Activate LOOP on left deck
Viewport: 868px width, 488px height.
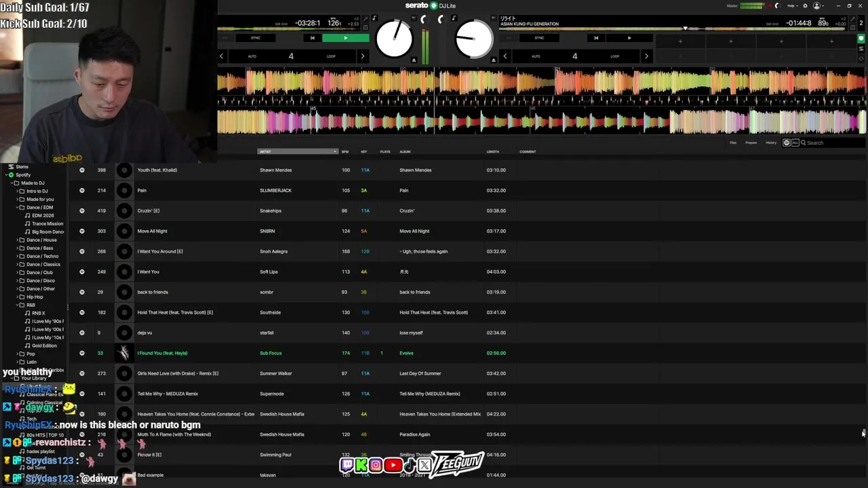[331, 56]
